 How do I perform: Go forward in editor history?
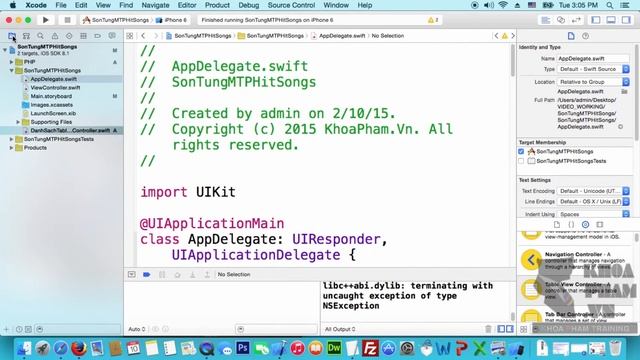156,36
